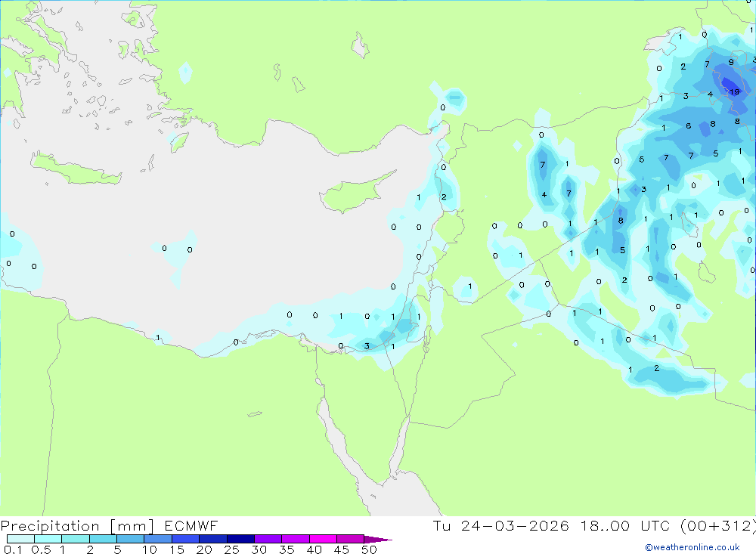Pick the 5–10 mm legend color box
The height and width of the screenshot is (554, 756).
pyautogui.click(x=130, y=539)
